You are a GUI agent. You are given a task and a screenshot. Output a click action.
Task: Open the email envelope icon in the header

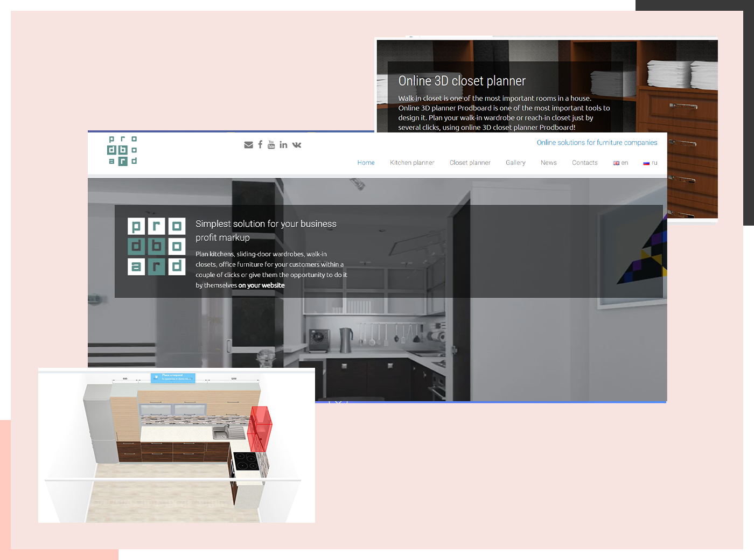248,144
